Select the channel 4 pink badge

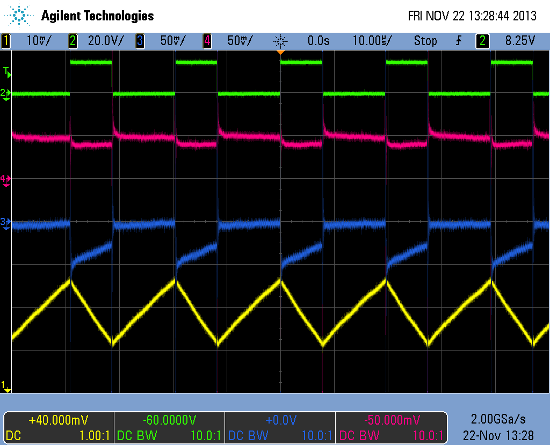coord(207,41)
